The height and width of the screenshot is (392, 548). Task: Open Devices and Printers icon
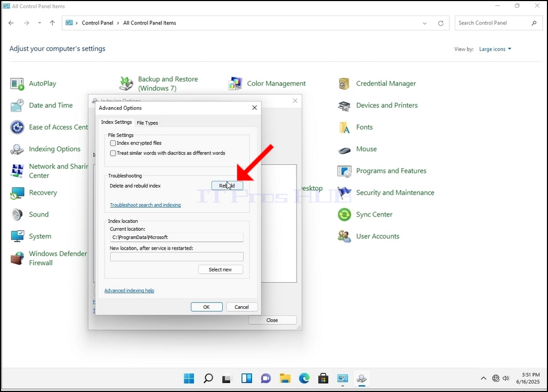(344, 106)
